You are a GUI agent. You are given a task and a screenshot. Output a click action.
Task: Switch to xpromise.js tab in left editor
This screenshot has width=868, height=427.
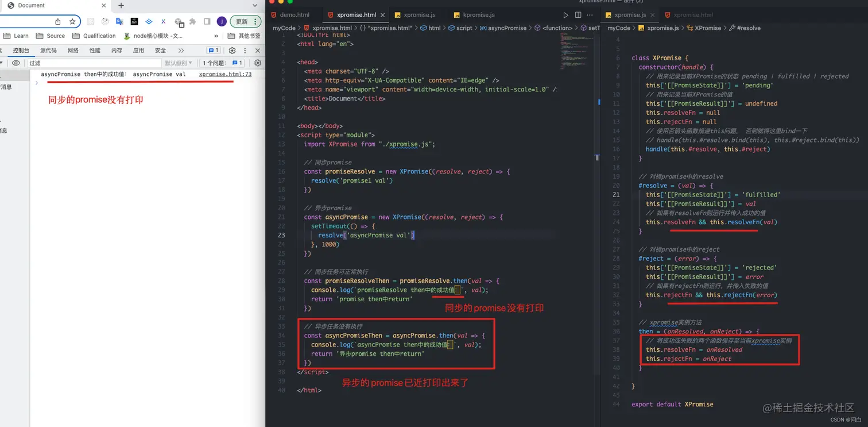click(x=414, y=15)
